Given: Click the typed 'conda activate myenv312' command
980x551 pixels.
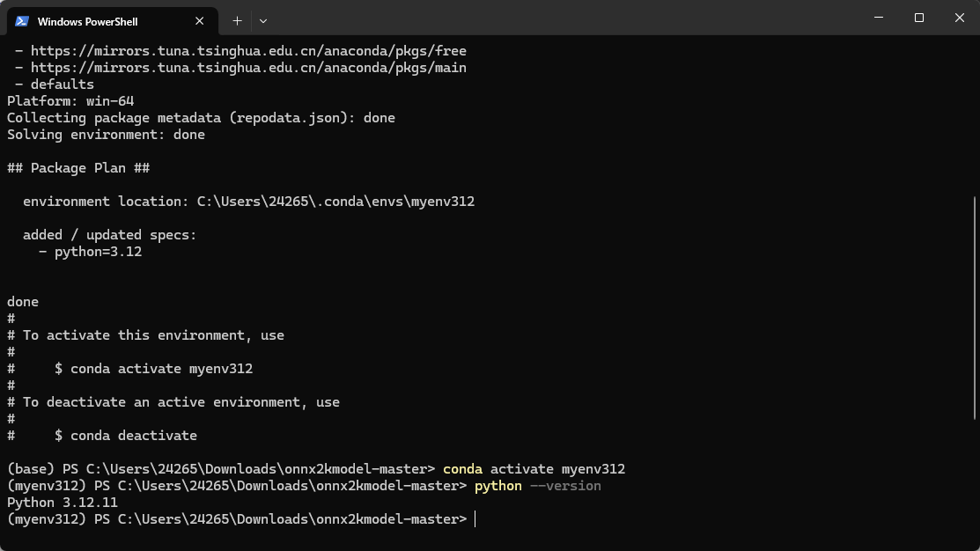Looking at the screenshot, I should click(534, 469).
